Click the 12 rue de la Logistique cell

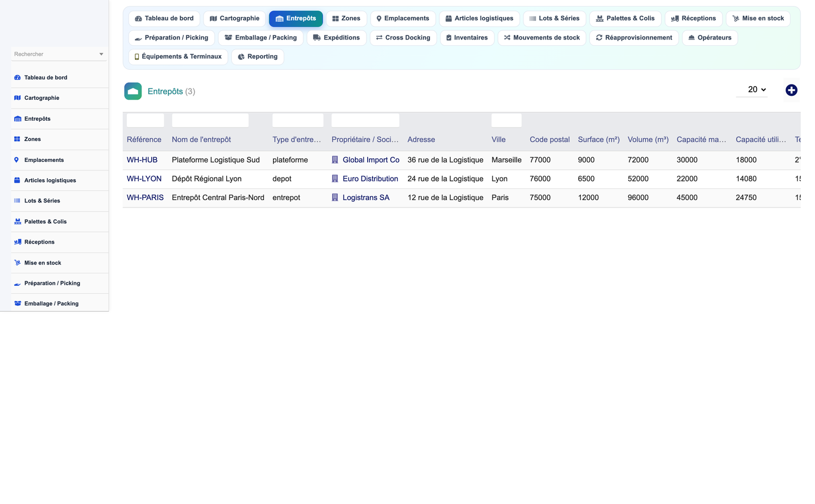coord(446,198)
